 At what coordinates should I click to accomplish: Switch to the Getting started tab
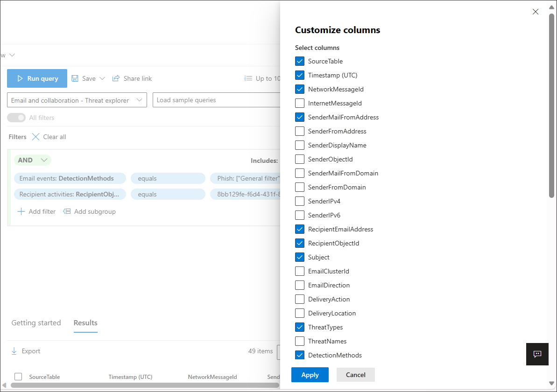(36, 322)
